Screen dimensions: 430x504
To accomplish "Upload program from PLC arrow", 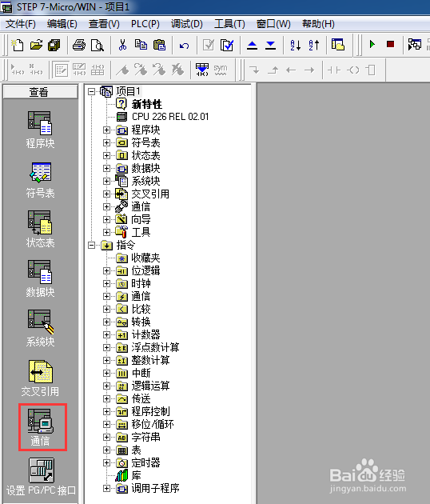I will click(252, 45).
